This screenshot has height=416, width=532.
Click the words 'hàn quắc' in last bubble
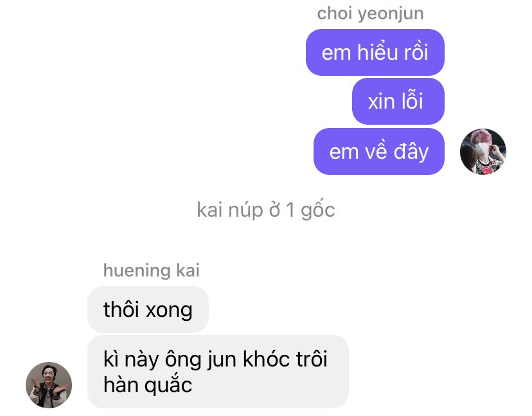148,384
